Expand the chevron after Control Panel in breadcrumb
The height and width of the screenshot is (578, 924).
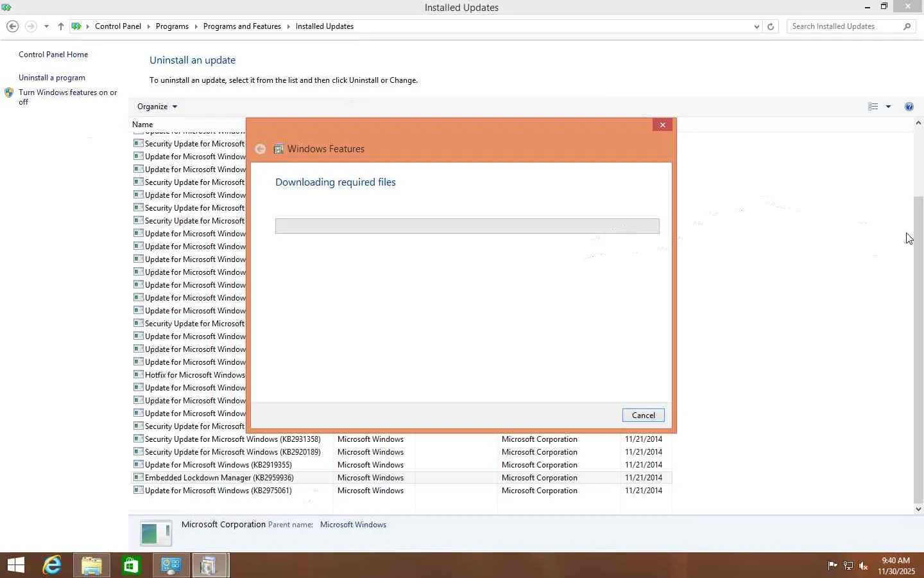[x=148, y=26]
